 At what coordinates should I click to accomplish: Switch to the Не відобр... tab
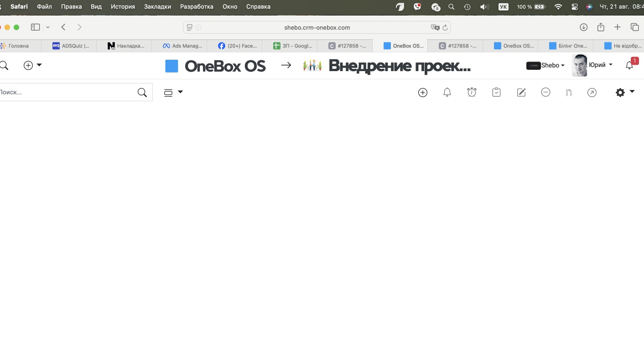pos(619,46)
